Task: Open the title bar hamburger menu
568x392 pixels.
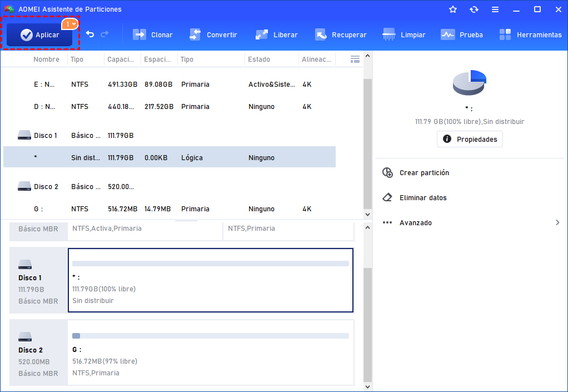Action: point(495,9)
